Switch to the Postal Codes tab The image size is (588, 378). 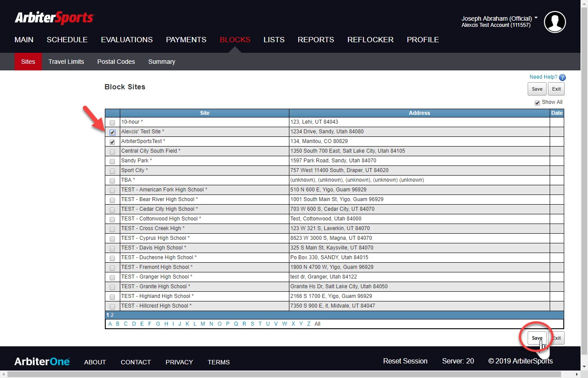(x=116, y=62)
